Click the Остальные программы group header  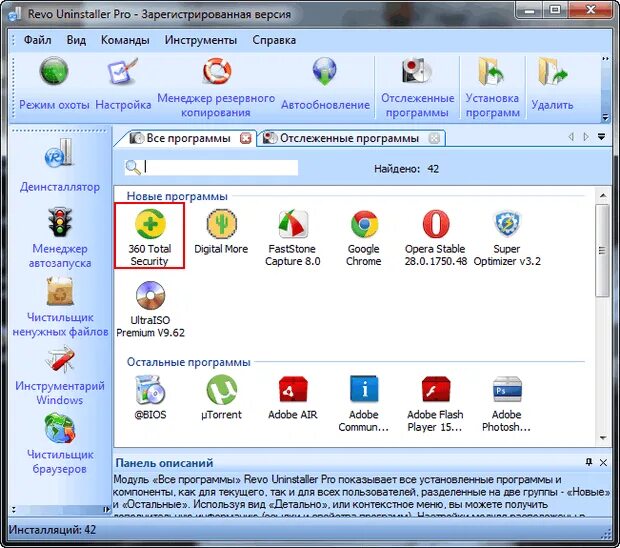[189, 362]
